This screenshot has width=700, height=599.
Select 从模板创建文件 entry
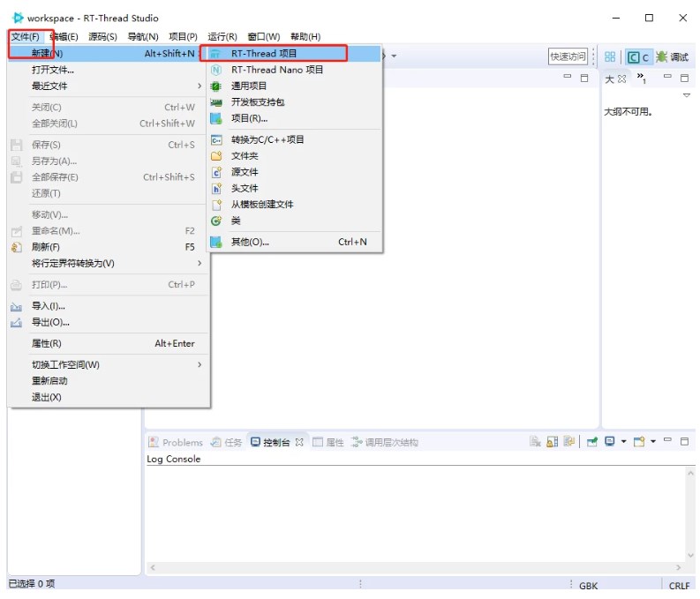(294, 205)
